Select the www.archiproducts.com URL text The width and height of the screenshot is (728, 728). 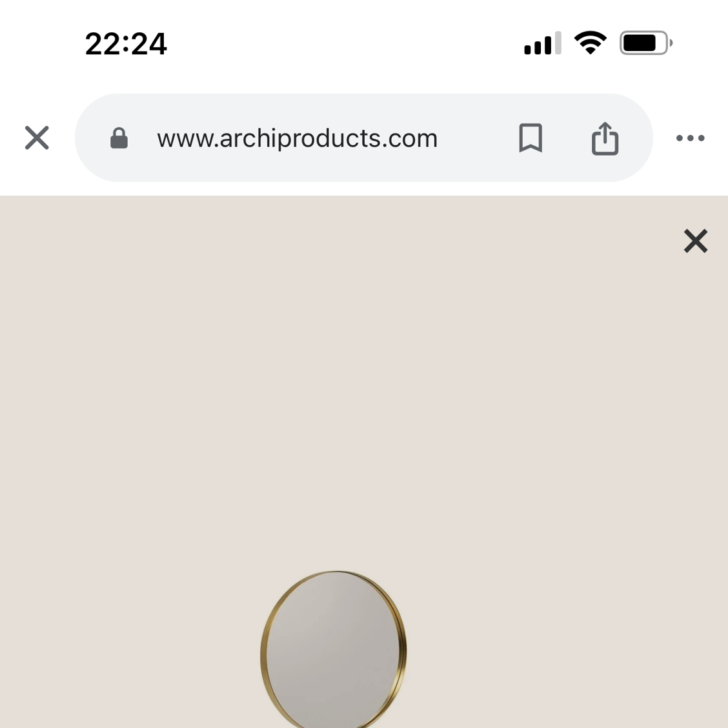pyautogui.click(x=297, y=138)
